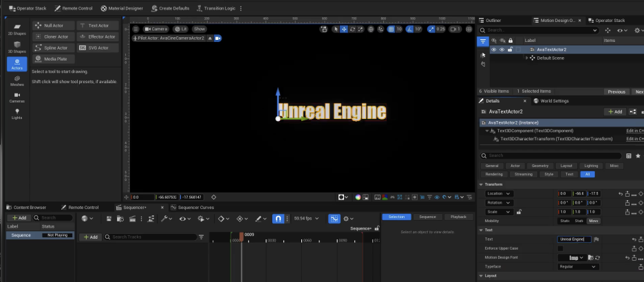
Task: Click the Sequencer save icon
Action: (109, 219)
